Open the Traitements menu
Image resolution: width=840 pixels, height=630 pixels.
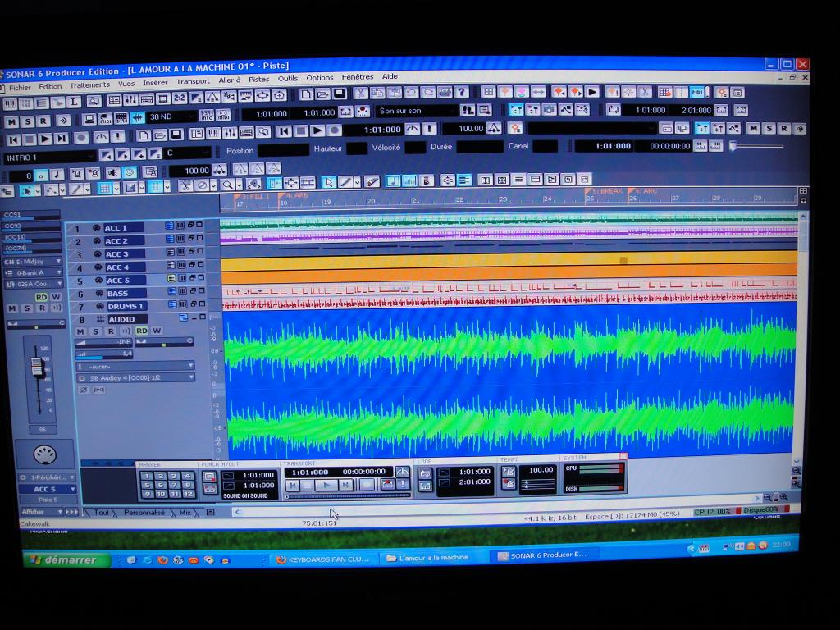[x=89, y=85]
